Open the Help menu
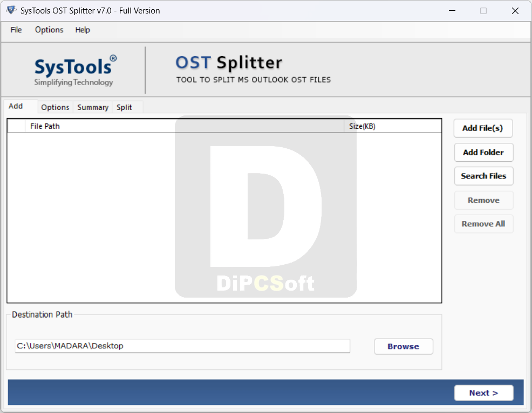 (x=83, y=30)
